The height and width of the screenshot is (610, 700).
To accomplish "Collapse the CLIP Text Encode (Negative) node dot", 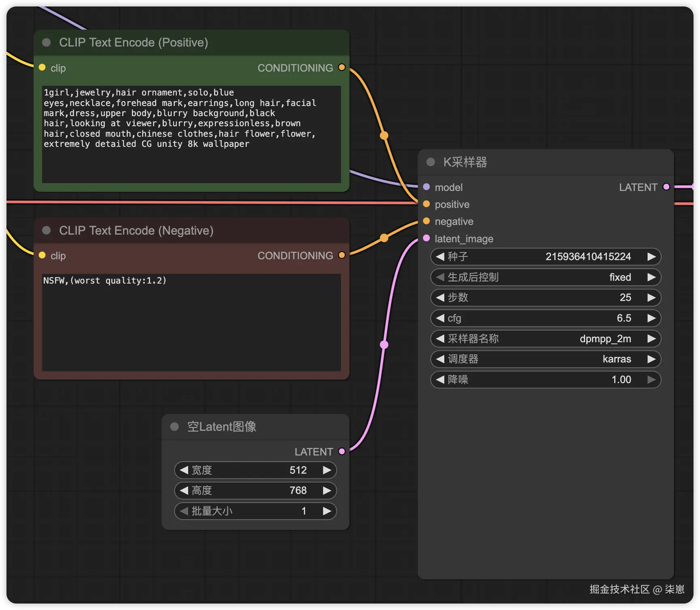I will [x=47, y=230].
